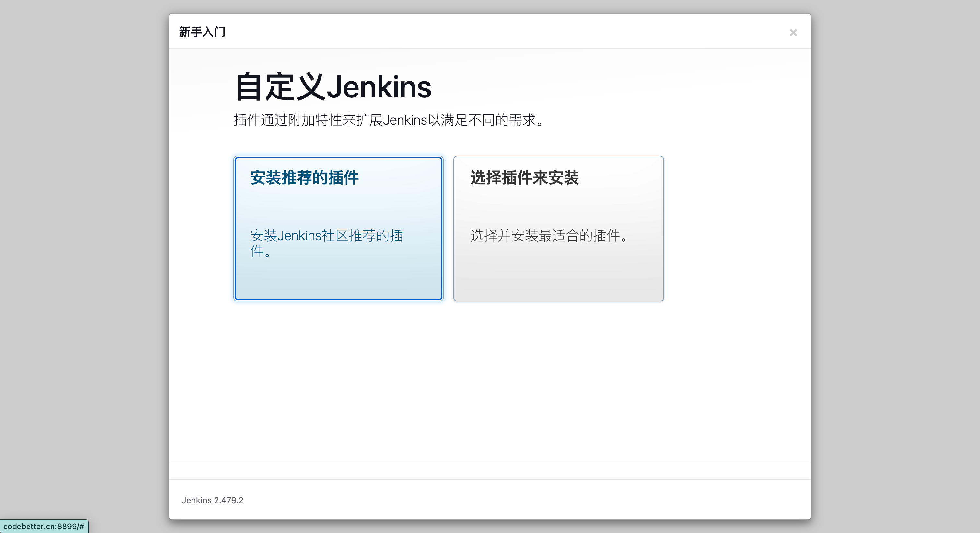The width and height of the screenshot is (980, 533).
Task: Click the Jenkins 2.479.2 version text
Action: [x=212, y=500]
